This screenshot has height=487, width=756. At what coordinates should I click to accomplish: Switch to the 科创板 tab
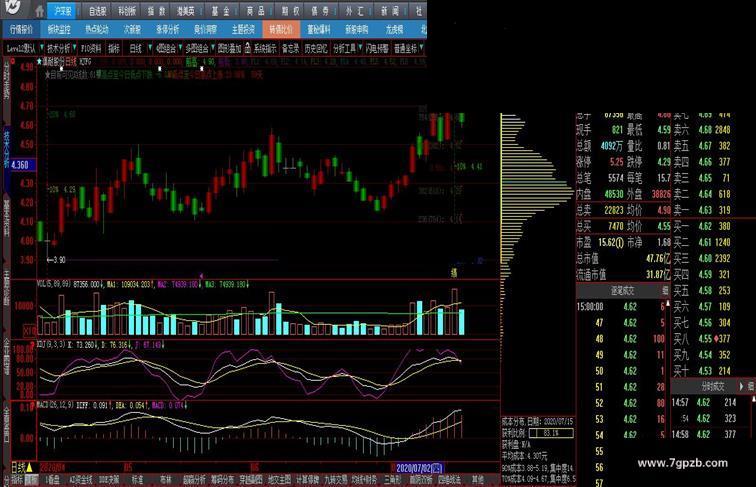[x=127, y=11]
